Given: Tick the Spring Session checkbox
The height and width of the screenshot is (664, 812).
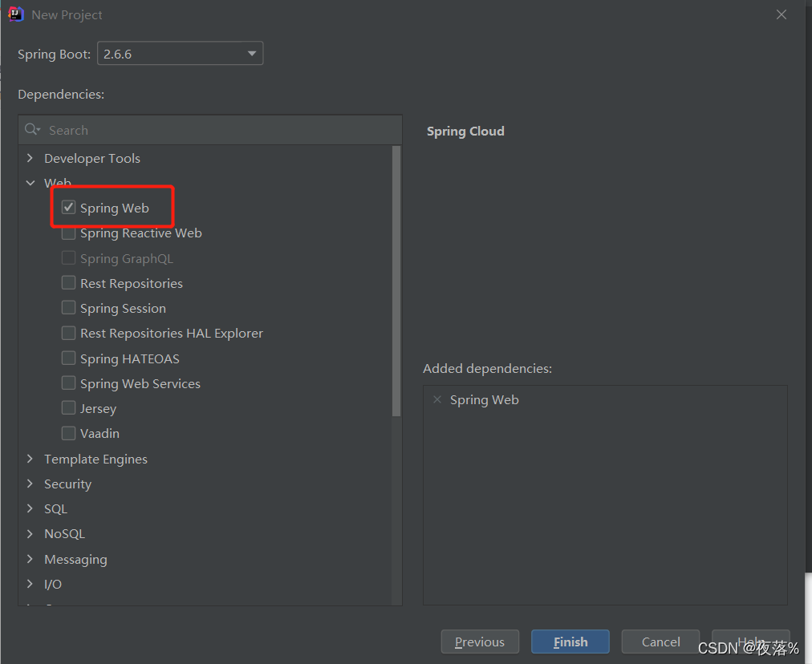Looking at the screenshot, I should coord(68,308).
